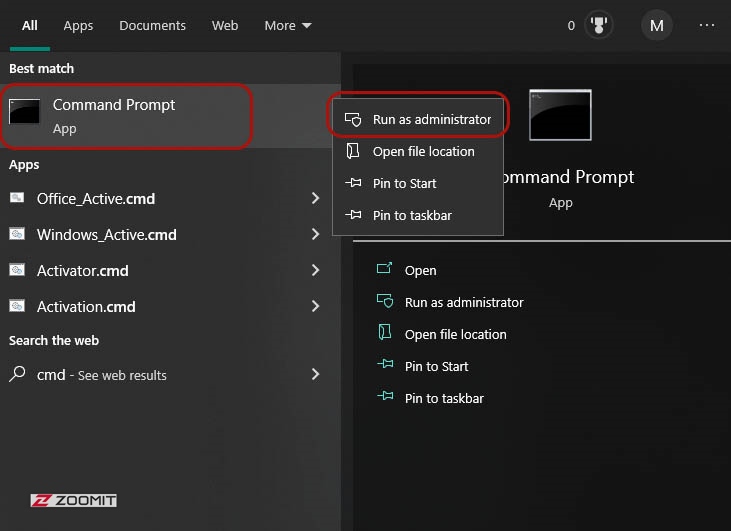Select Run as administrator in context menu
The image size is (731, 531).
(x=431, y=119)
